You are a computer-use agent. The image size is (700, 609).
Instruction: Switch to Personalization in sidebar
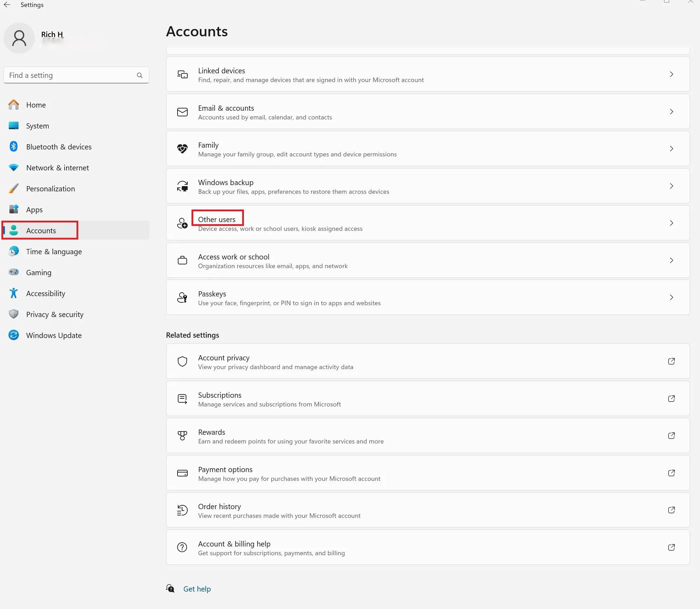[50, 189]
